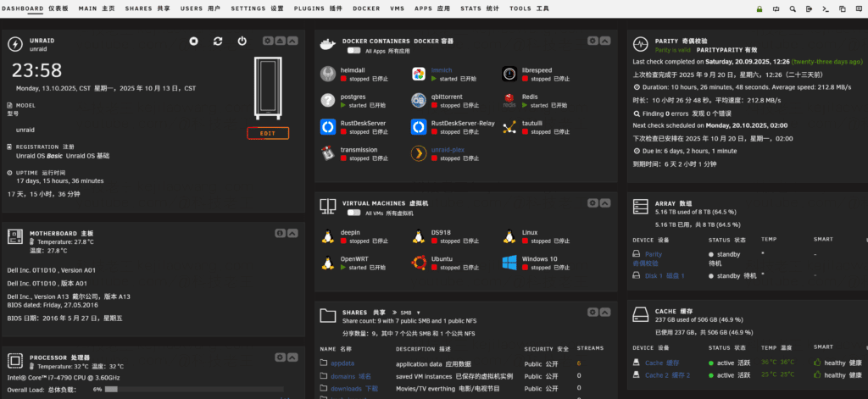This screenshot has height=399, width=868.
Task: Open the Docker menu tab
Action: (x=366, y=8)
